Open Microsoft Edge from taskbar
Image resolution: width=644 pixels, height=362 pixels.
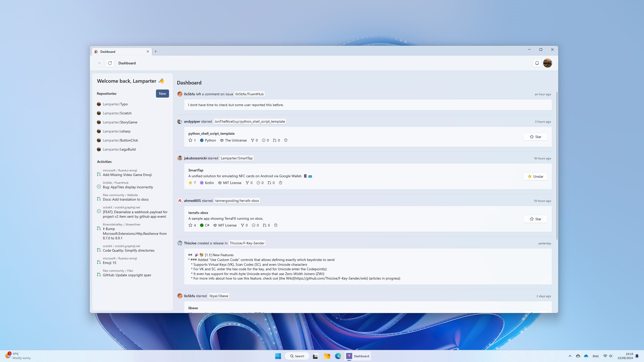[338, 356]
